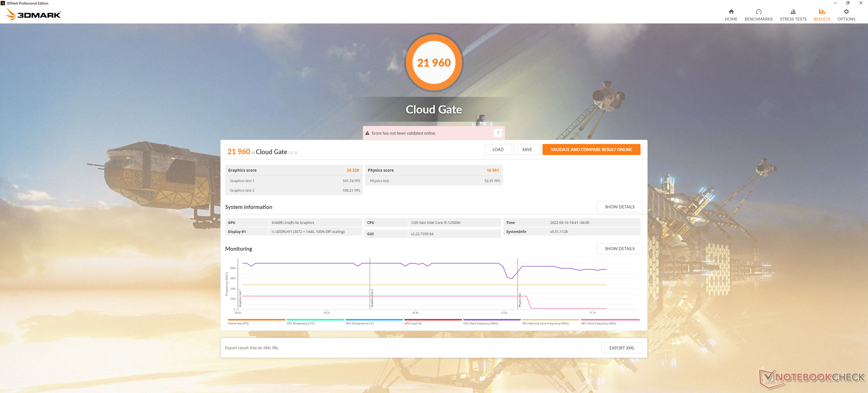Click the 109.21 FPS result
The width and height of the screenshot is (868, 393).
tap(351, 191)
